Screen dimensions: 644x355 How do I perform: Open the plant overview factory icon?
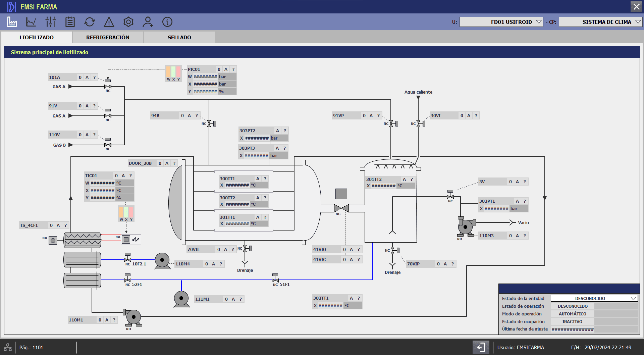coord(12,22)
